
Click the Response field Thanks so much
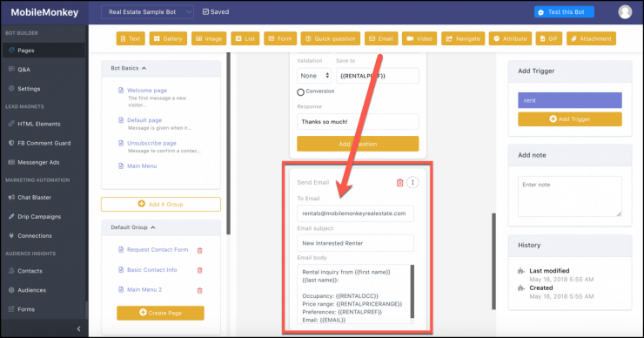click(358, 121)
